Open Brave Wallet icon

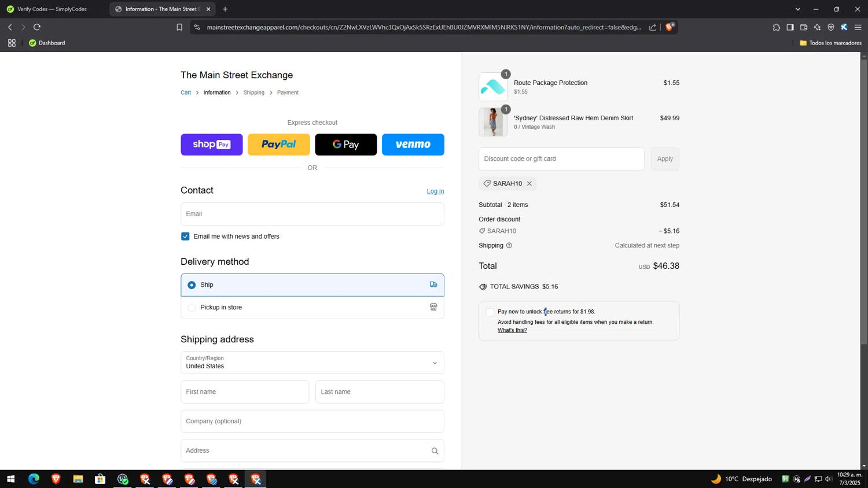tap(804, 27)
